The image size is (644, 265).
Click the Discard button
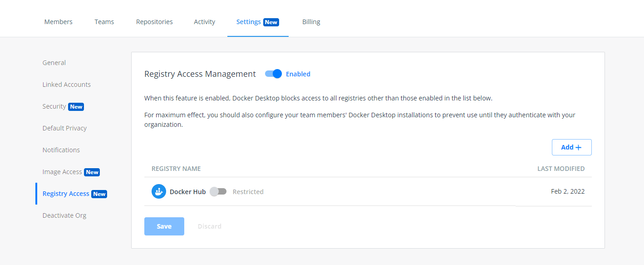tap(209, 226)
